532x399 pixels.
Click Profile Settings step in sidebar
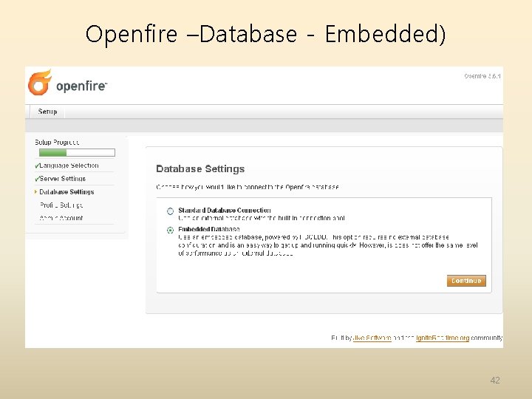[61, 205]
